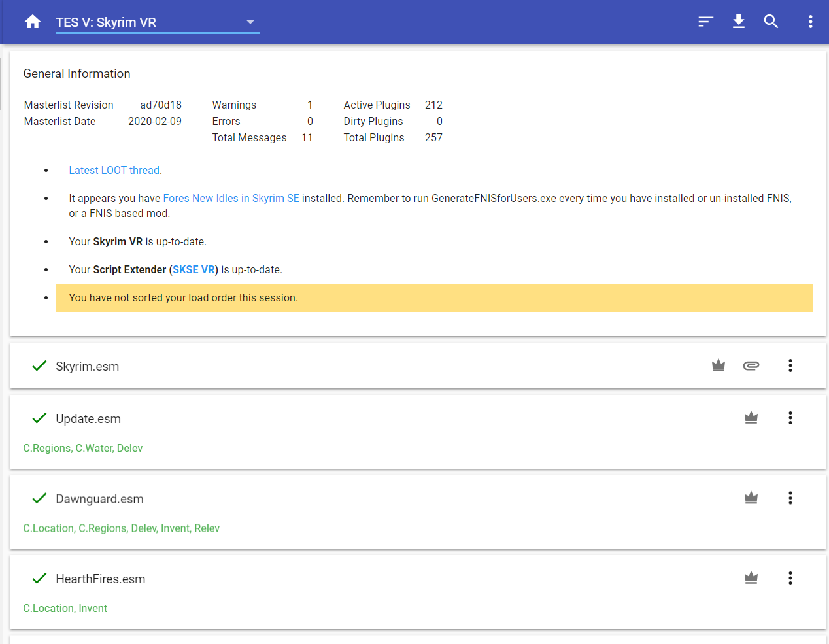
Task: Open the main overflow menu in header
Action: click(811, 22)
